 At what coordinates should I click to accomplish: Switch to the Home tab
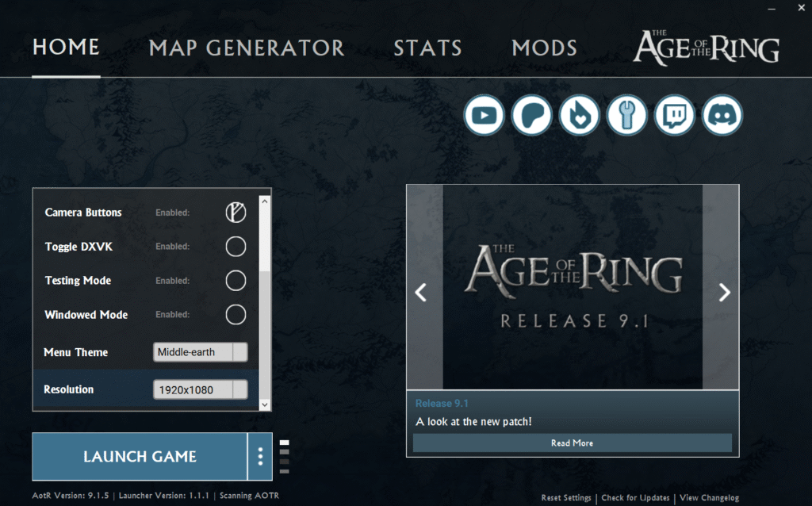66,48
